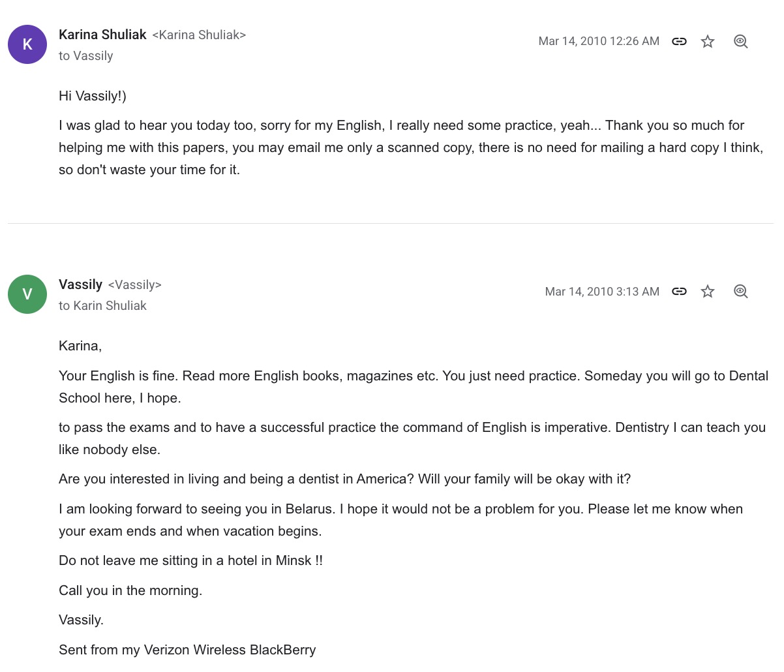The image size is (784, 672).
Task: Expand recipients line 'to Karin Shuliak'
Action: click(x=102, y=305)
